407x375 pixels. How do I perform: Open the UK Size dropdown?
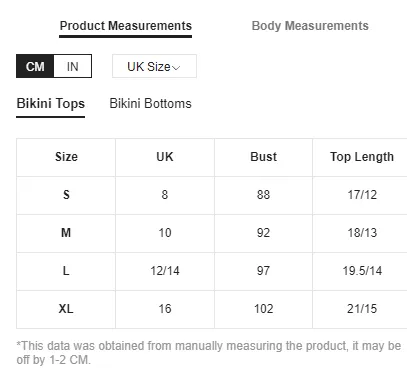coord(154,66)
